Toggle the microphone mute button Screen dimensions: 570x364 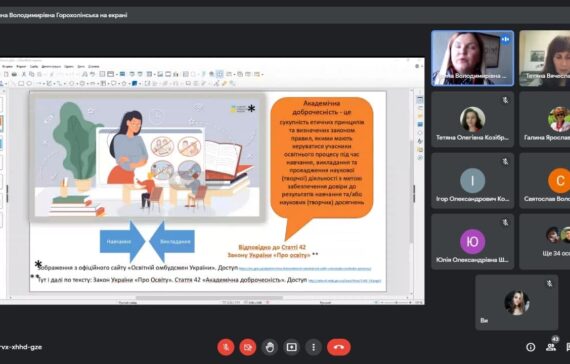click(226, 347)
